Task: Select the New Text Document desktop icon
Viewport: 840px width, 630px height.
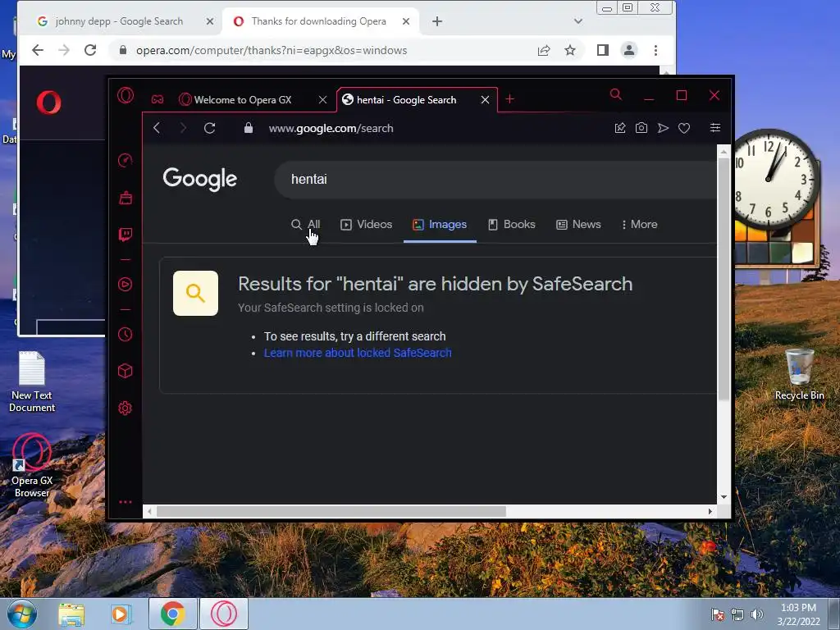Action: click(x=32, y=381)
